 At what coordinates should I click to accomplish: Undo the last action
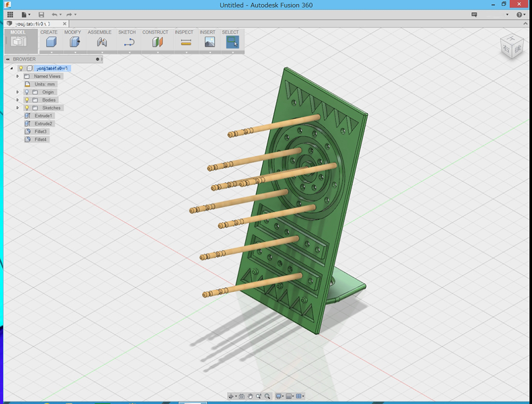point(54,15)
